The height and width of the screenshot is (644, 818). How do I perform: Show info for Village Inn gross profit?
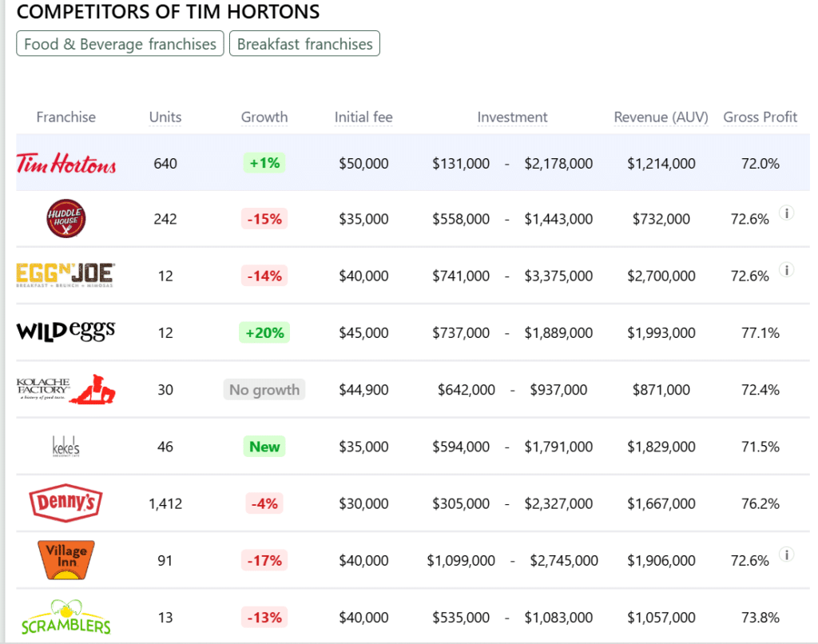[x=787, y=555]
